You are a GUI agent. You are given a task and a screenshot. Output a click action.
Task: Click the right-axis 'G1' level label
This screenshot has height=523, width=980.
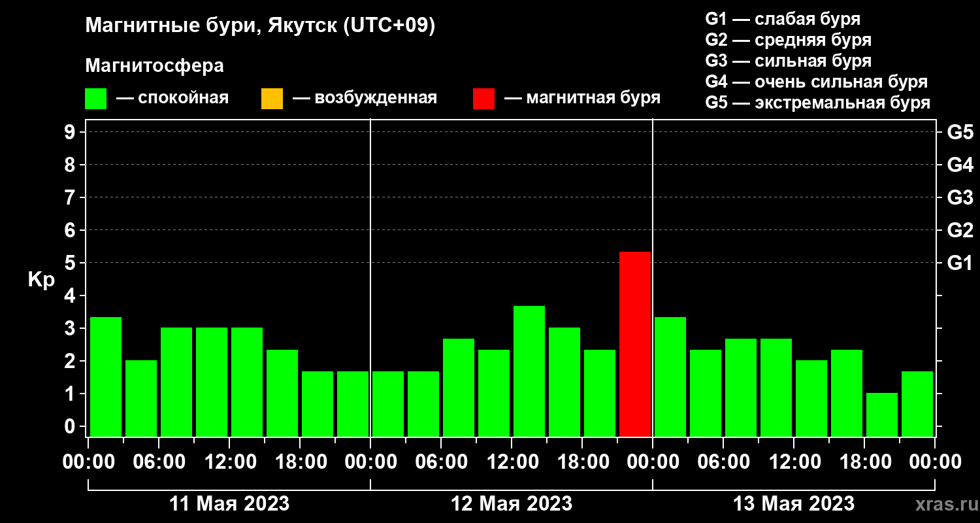pyautogui.click(x=960, y=263)
